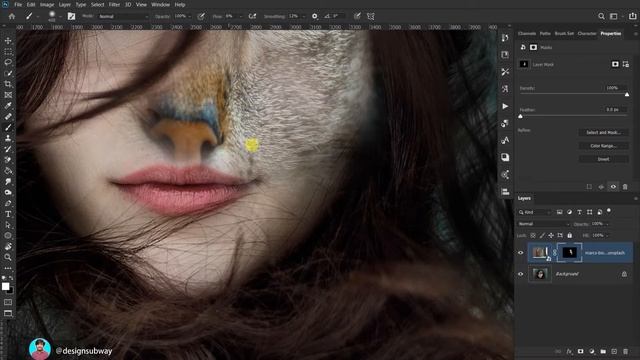Open layer blend mode Normal dropdown
640x360 pixels.
tap(543, 224)
